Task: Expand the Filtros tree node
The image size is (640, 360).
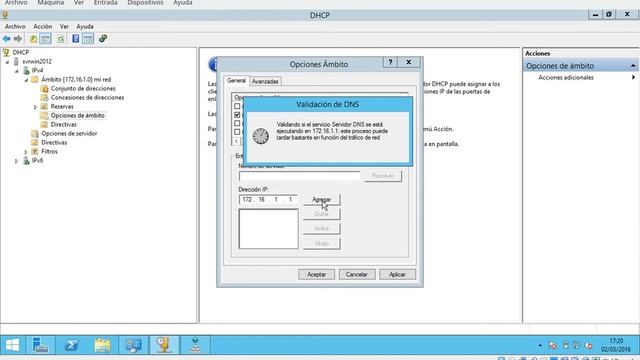Action: tap(26, 152)
